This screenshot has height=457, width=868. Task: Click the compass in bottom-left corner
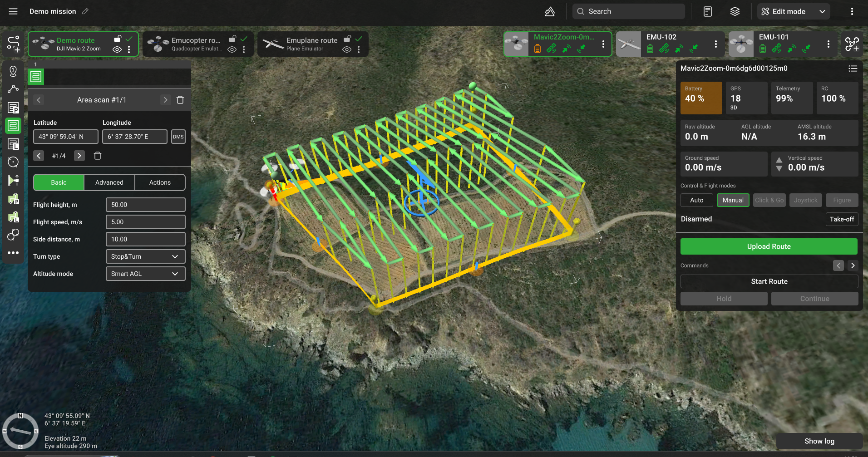click(x=20, y=430)
